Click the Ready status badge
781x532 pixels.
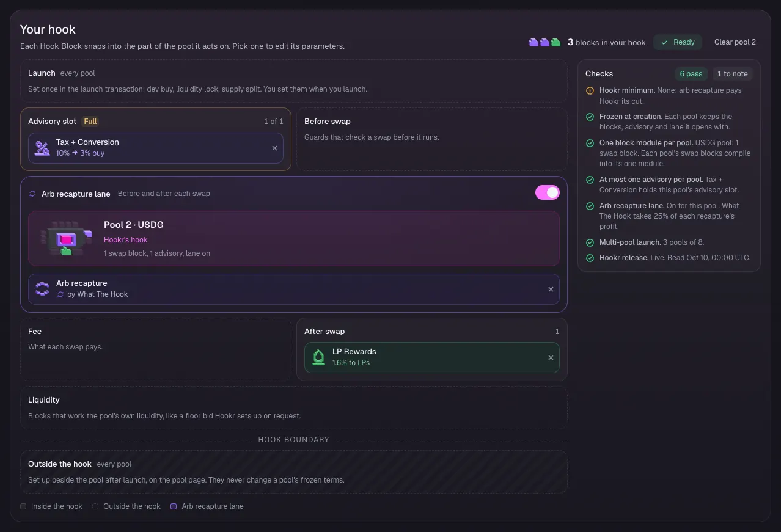point(678,42)
